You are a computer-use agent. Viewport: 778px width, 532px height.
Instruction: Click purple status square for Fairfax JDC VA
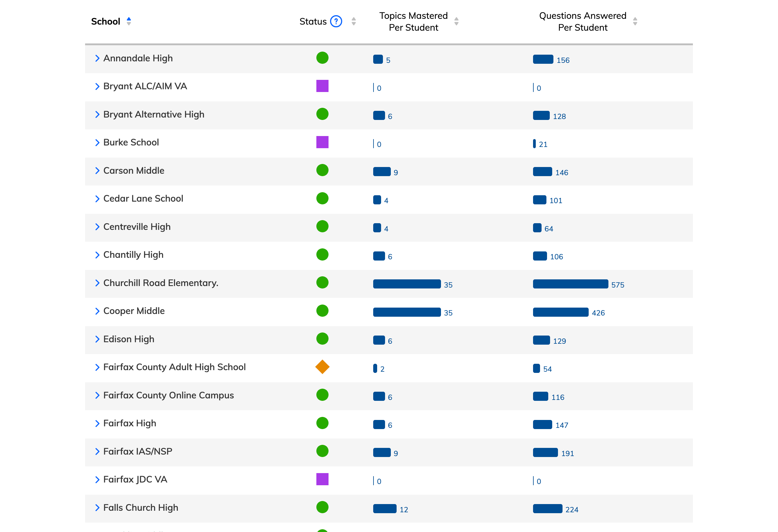click(x=322, y=479)
